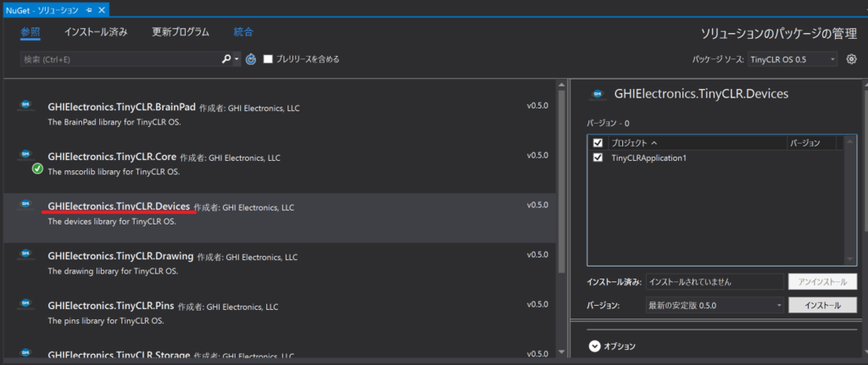This screenshot has width=868, height=365.
Task: Click 'The pins library for TinyCLR OS.' description
Action: [106, 321]
